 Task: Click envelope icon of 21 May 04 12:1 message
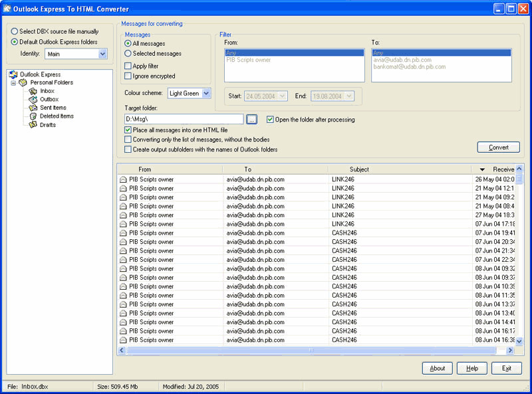pyautogui.click(x=123, y=188)
